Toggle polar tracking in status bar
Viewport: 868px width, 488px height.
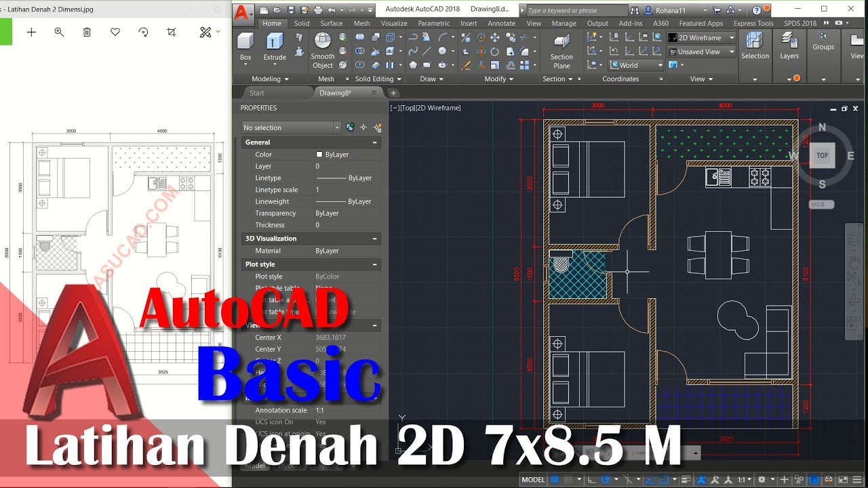point(606,480)
